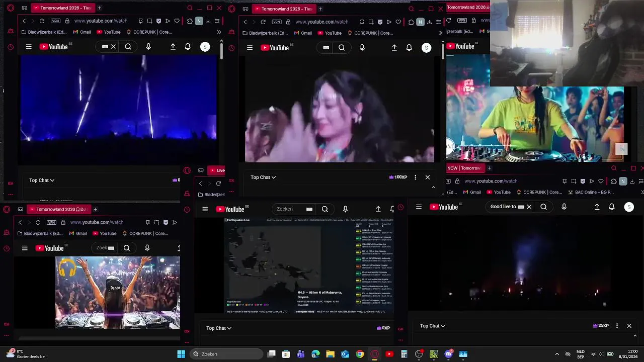The width and height of the screenshot is (644, 362).
Task: Open the YouTube bookmark in the bottom-left window
Action: tap(104, 233)
